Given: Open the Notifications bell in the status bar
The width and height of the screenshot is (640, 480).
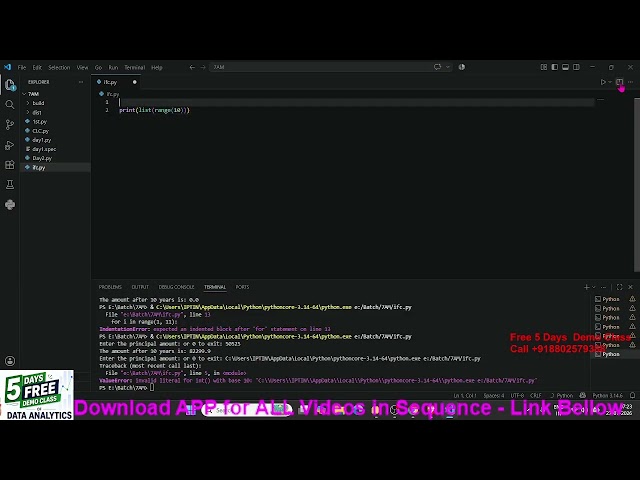Looking at the screenshot, I should tap(632, 395).
